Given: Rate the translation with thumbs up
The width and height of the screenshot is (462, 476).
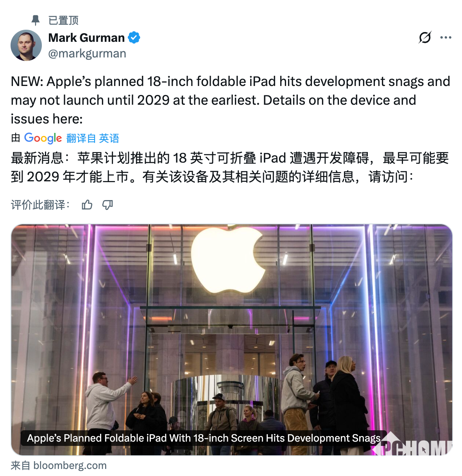Looking at the screenshot, I should 87,205.
